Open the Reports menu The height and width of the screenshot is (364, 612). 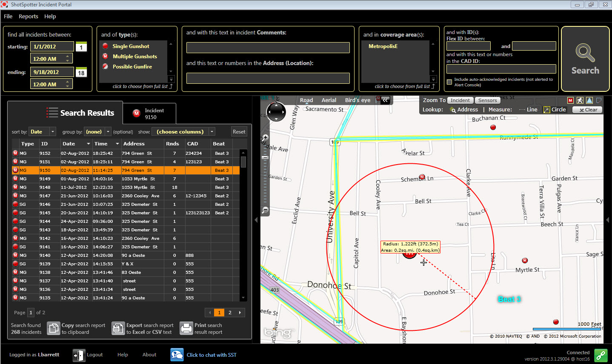[29, 16]
